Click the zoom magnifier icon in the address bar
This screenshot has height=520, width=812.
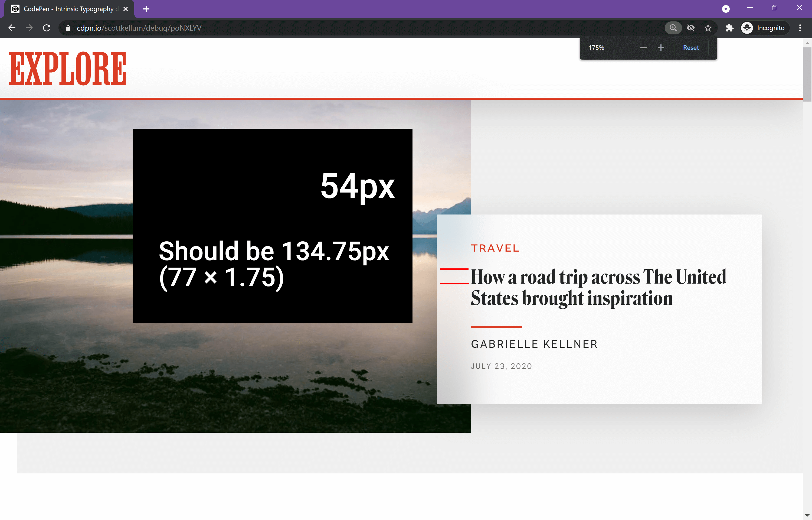pos(673,28)
